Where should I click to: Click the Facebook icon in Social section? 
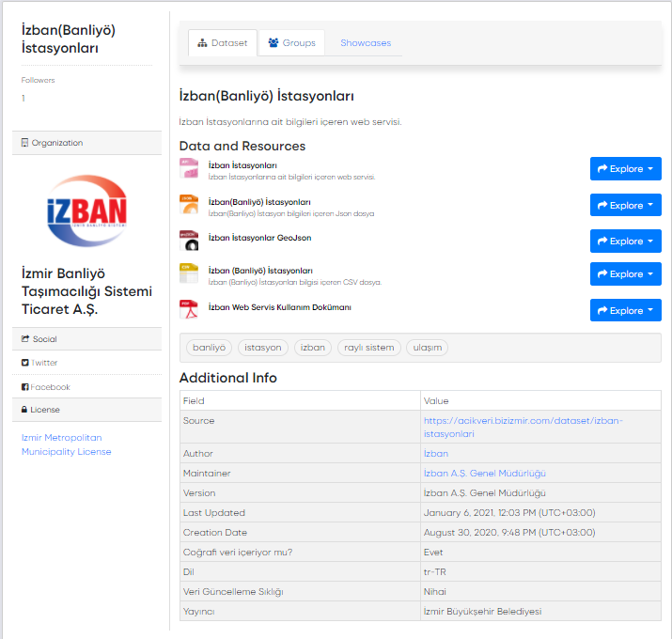25,387
